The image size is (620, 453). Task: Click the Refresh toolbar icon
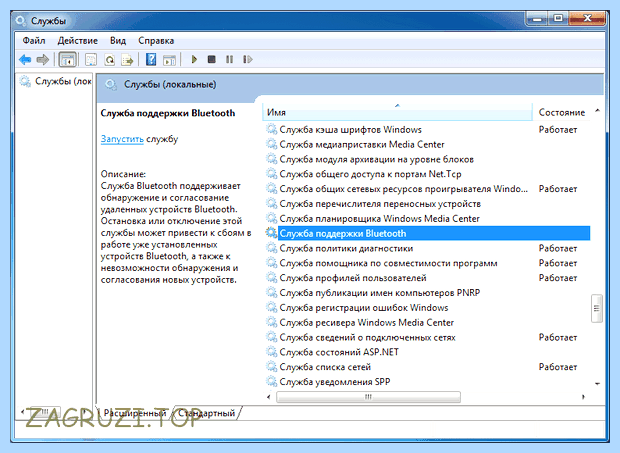(x=110, y=60)
